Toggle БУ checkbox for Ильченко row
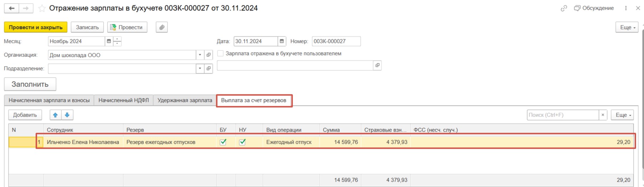644x187 pixels. pos(223,142)
